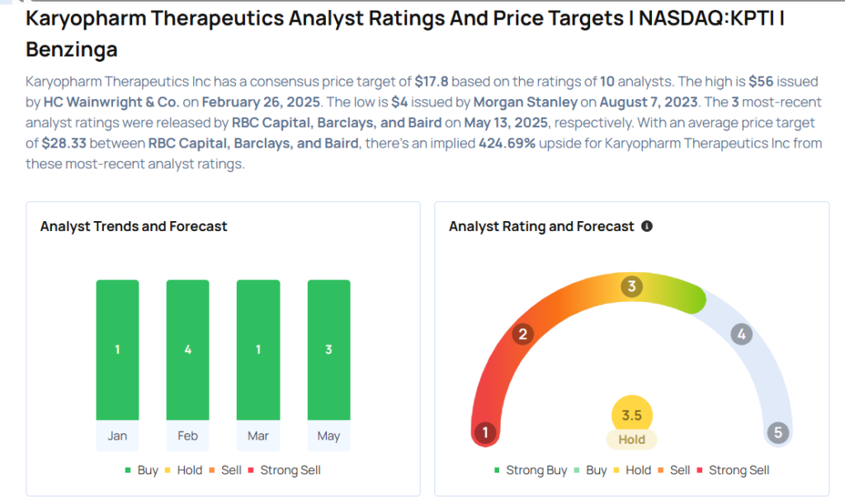845x504 pixels.
Task: Click the info icon beside Analyst Rating and Forecast
Action: pos(647,226)
